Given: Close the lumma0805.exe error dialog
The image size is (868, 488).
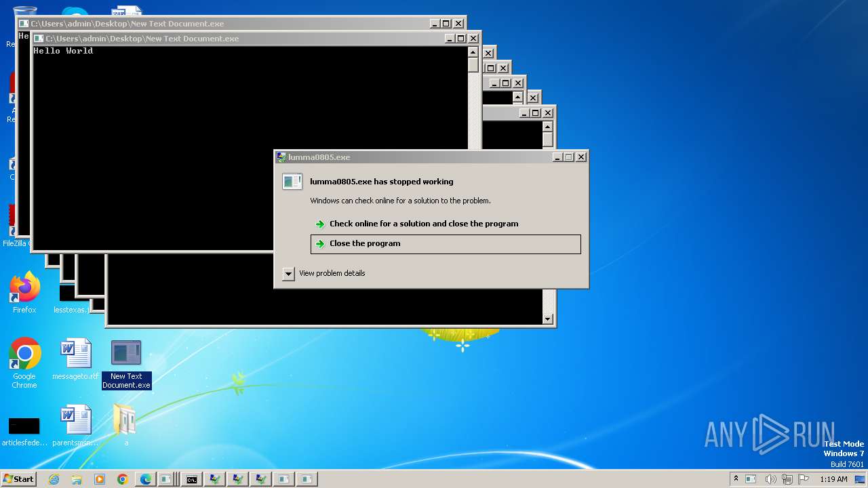Looking at the screenshot, I should click(x=580, y=157).
